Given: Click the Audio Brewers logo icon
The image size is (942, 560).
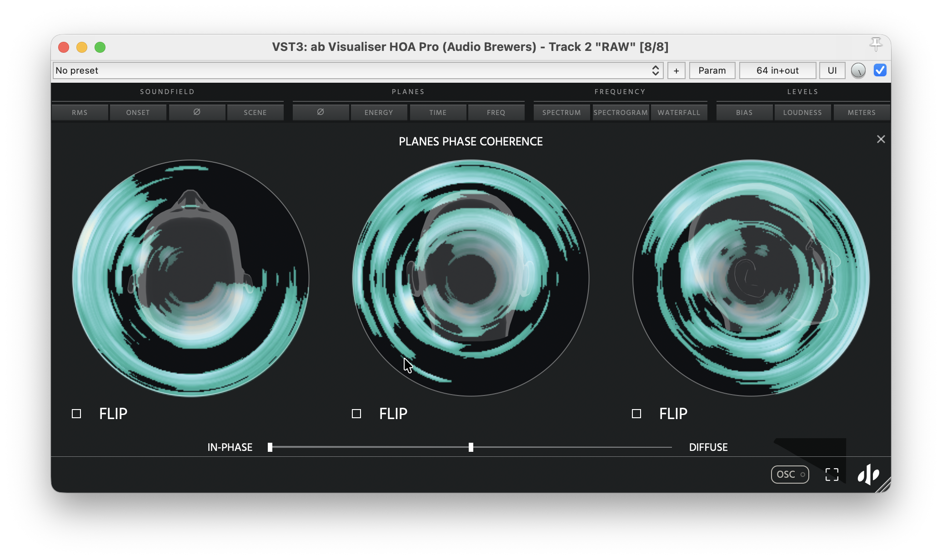Looking at the screenshot, I should (868, 475).
